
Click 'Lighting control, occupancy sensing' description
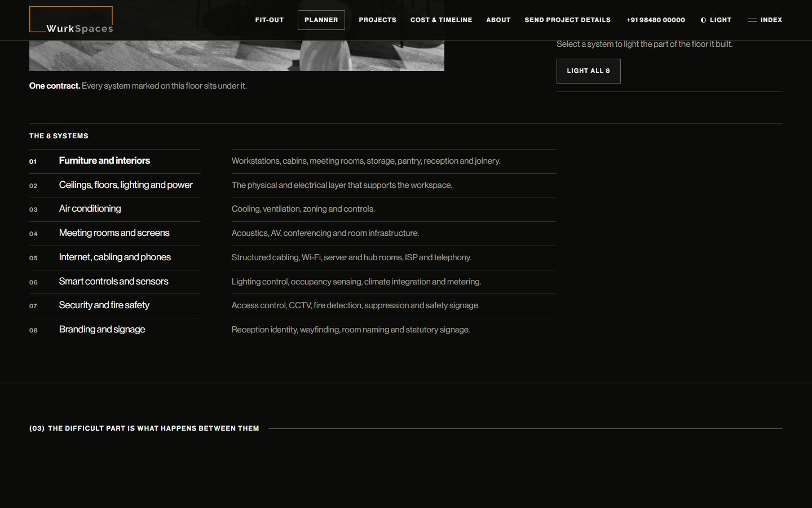[356, 282]
